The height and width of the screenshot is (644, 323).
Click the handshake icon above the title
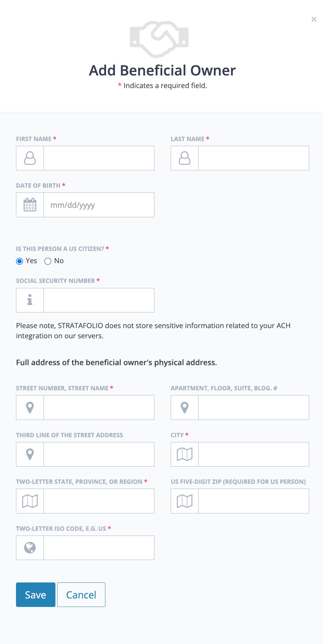pos(159,39)
